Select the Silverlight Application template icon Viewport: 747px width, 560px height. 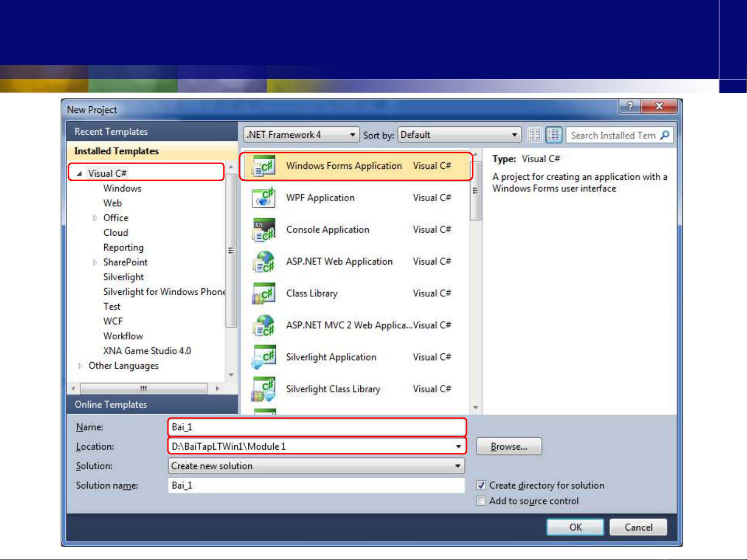click(x=263, y=357)
